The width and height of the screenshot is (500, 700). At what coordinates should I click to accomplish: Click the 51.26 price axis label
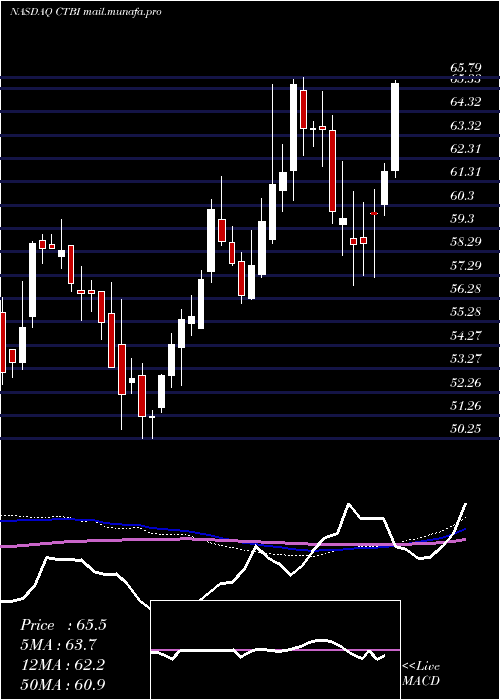click(466, 406)
